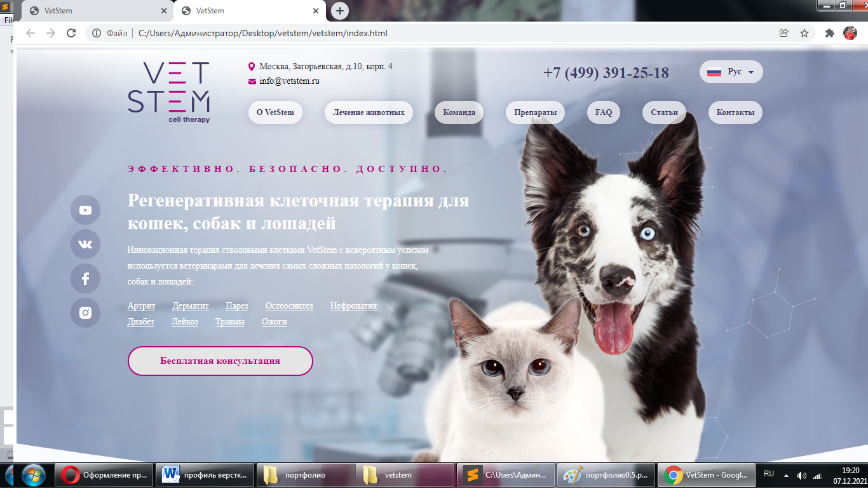Click the volume icon in system tray
This screenshot has height=489, width=868.
[802, 475]
